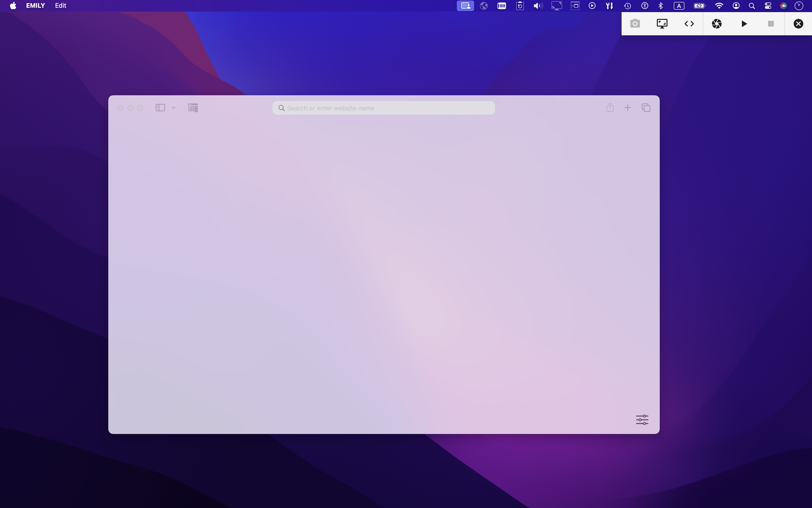Start playback with the play triangle button
This screenshot has width=812, height=508.
tap(744, 23)
